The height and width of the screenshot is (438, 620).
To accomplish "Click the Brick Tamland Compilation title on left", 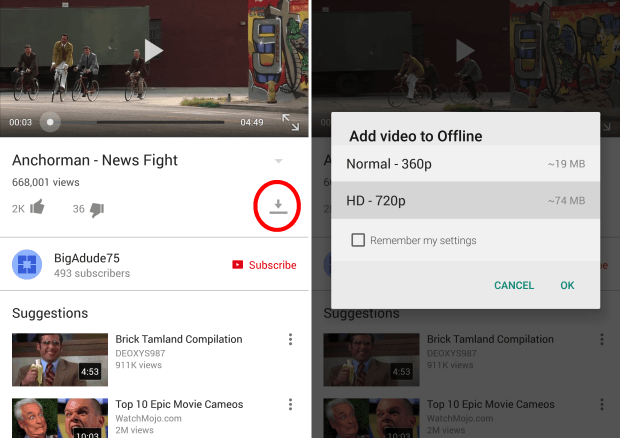I will (x=179, y=339).
